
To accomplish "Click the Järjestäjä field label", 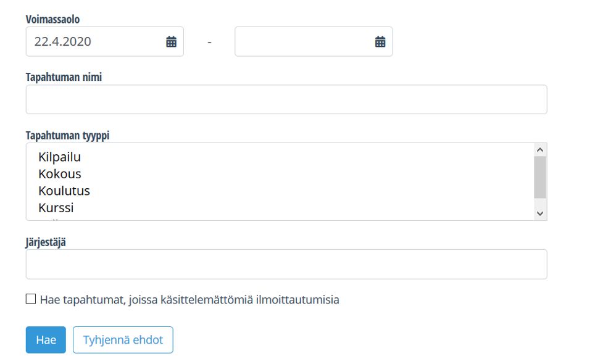I will click(x=46, y=242).
